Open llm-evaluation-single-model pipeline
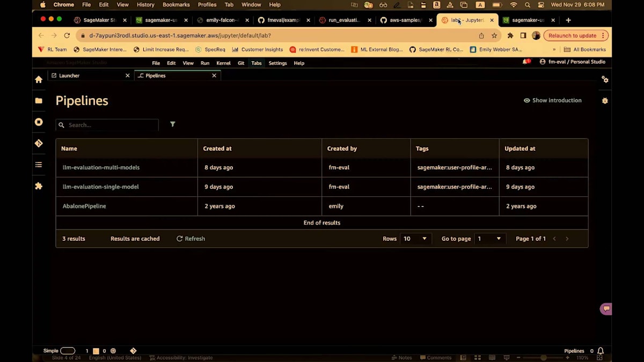 101,187
